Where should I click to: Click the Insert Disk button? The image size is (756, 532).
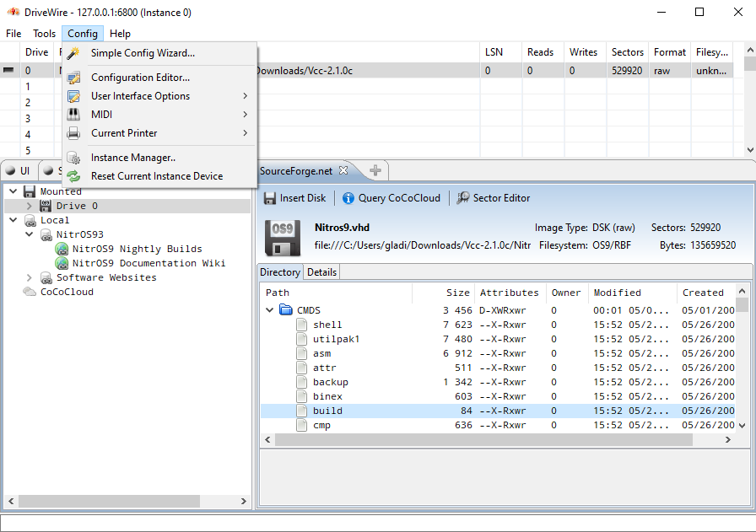tap(294, 198)
